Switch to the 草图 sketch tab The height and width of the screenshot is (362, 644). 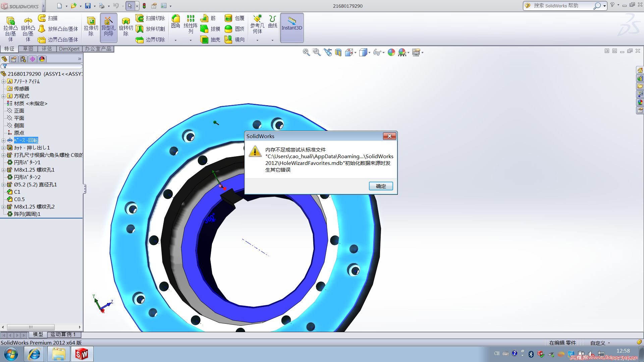click(x=28, y=49)
